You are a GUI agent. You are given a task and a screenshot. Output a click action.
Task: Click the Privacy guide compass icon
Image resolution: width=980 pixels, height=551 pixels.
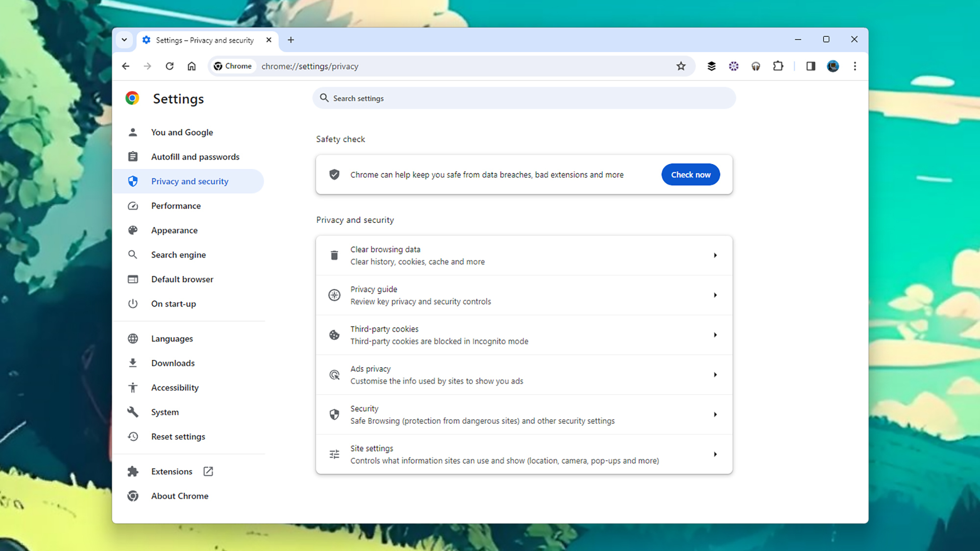(334, 295)
